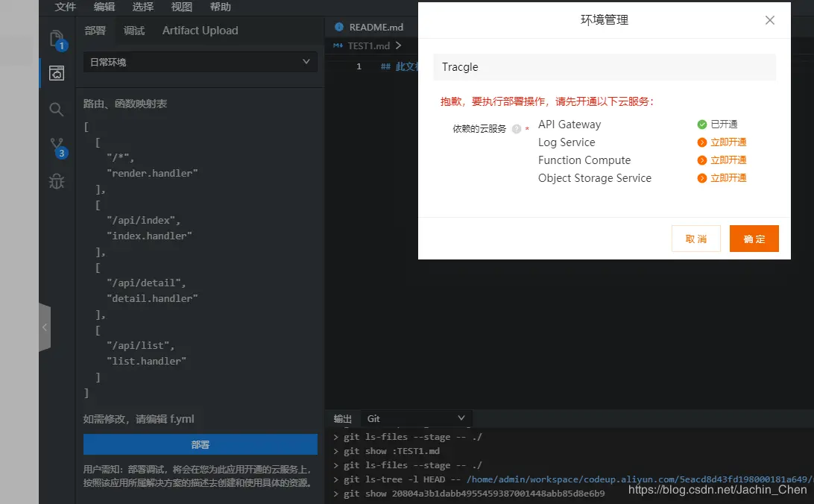Click the Tracgle environment name input field
814x504 pixels.
[604, 67]
